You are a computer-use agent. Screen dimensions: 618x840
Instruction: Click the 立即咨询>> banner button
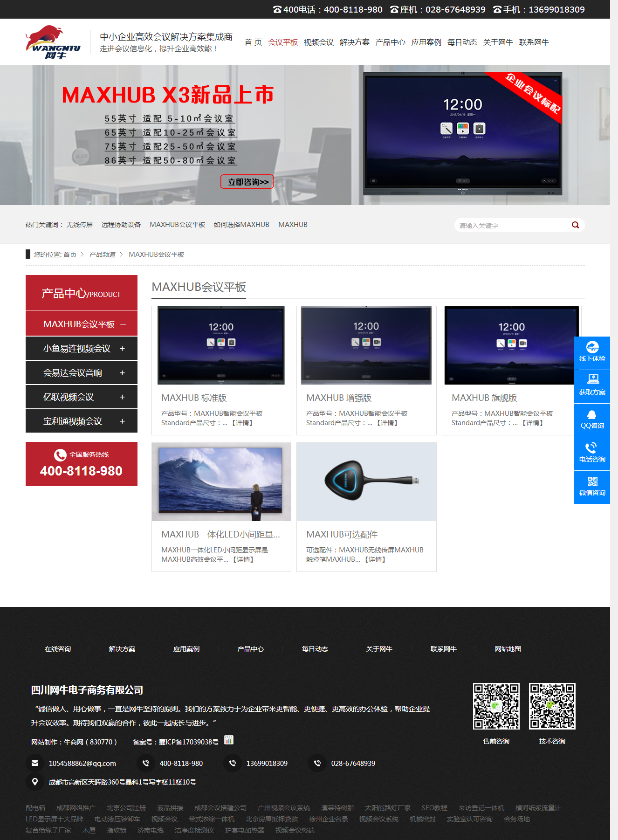tap(247, 182)
